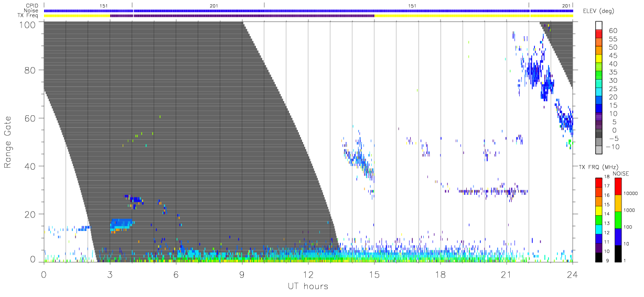Click Range Gate axis tick '60'
Image resolution: width=644 pixels, height=297 pixels.
(29, 118)
